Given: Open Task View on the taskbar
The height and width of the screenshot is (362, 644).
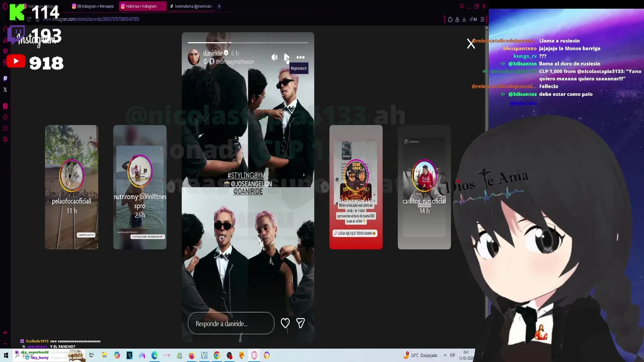Looking at the screenshot, I should pos(92,355).
